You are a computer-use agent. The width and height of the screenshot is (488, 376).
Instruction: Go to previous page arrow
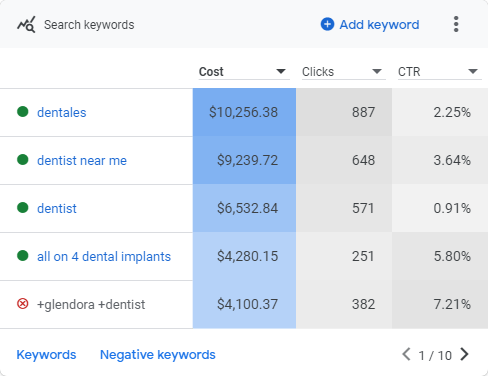pyautogui.click(x=406, y=354)
